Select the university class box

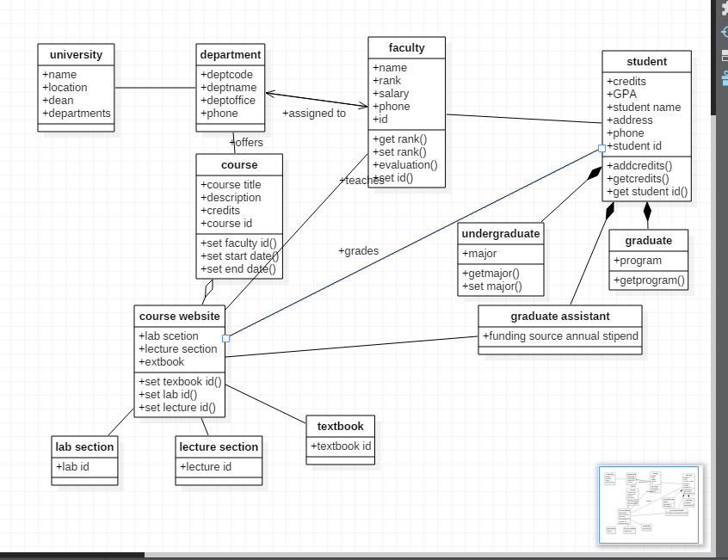76,86
